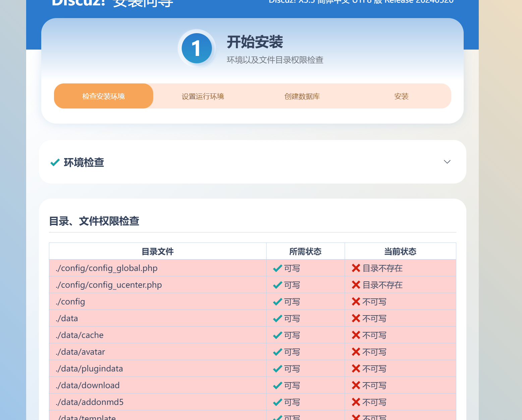The width and height of the screenshot is (522, 420).
Task: Click the ./data/addonmd5 path cell
Action: coord(158,402)
